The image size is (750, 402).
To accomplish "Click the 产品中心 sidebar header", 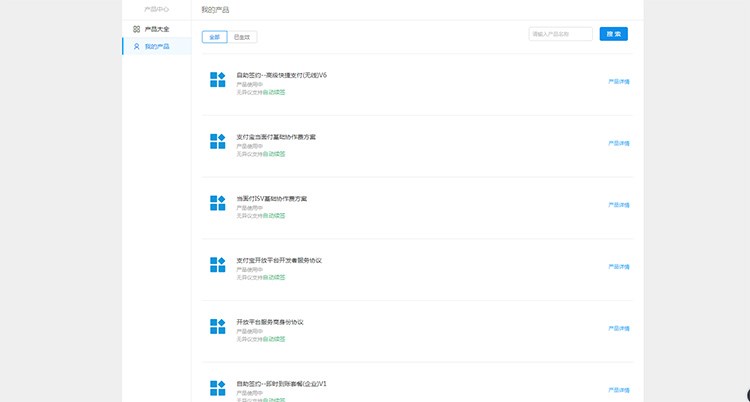I will 157,10.
